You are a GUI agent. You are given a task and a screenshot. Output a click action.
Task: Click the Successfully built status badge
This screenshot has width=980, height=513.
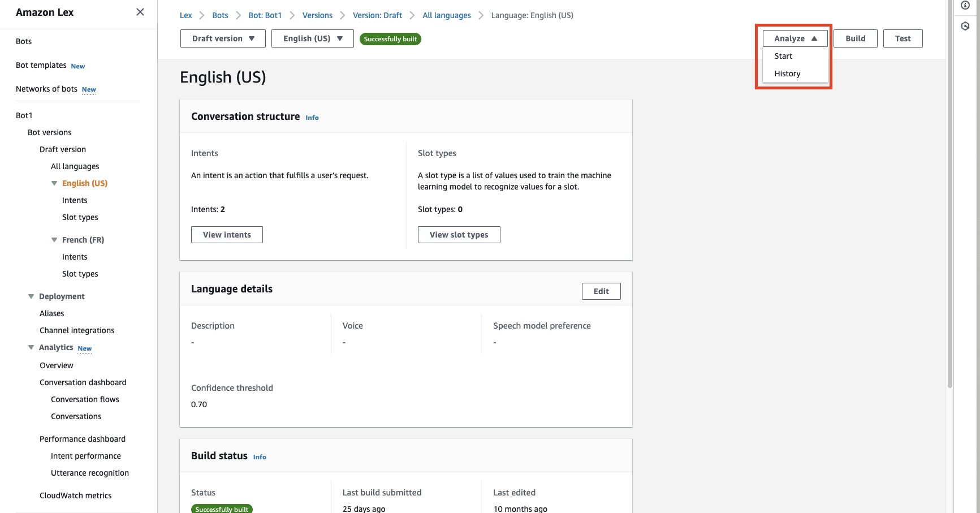point(390,38)
